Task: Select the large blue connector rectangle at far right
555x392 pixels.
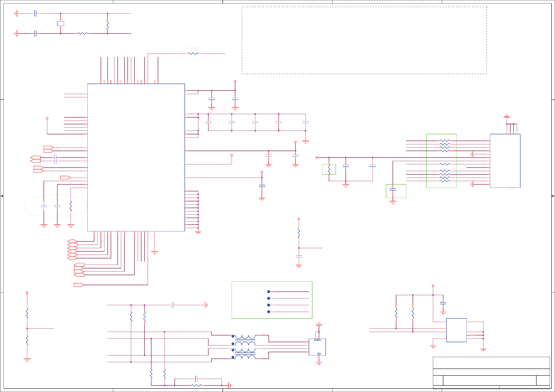Action: click(505, 161)
